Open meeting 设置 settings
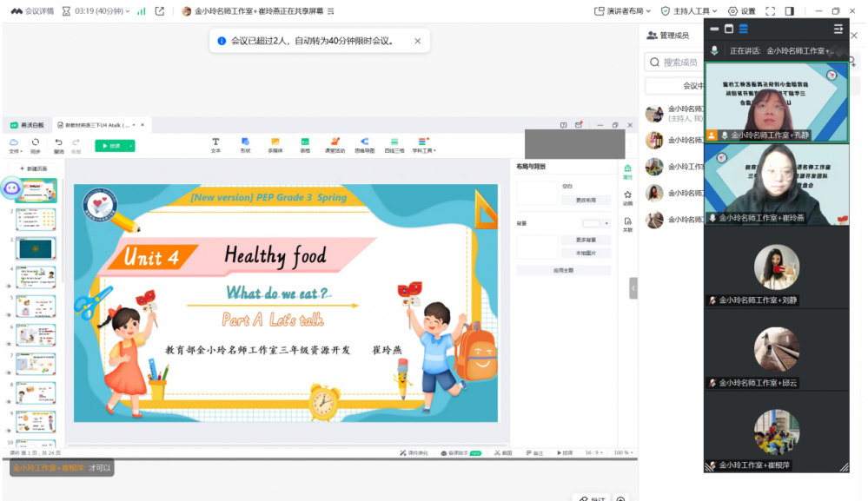 click(742, 11)
